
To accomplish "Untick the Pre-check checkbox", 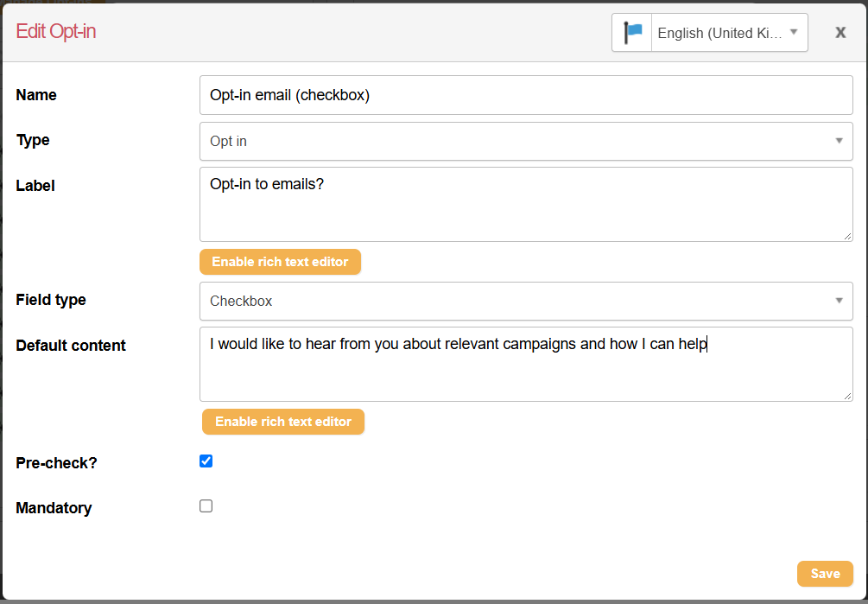I will point(206,461).
